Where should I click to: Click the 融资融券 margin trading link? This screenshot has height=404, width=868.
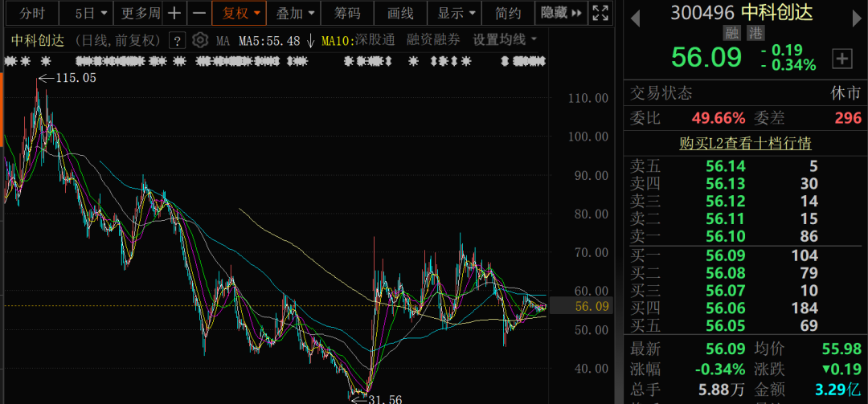pyautogui.click(x=433, y=40)
